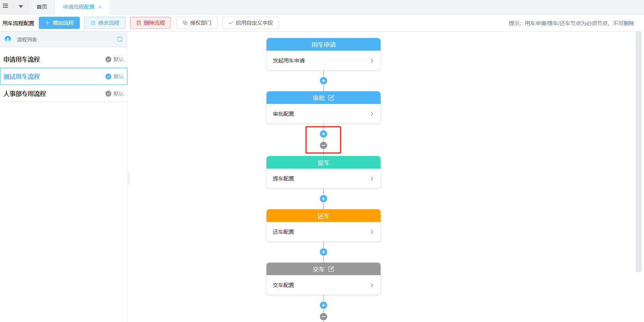Click the plus icon below 还车 node

point(324,252)
